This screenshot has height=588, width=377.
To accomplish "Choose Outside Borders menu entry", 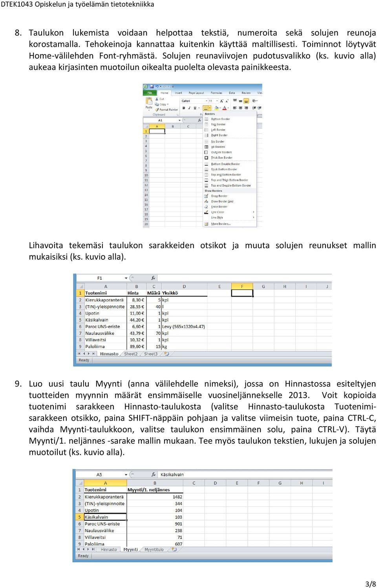I will pos(230,152).
